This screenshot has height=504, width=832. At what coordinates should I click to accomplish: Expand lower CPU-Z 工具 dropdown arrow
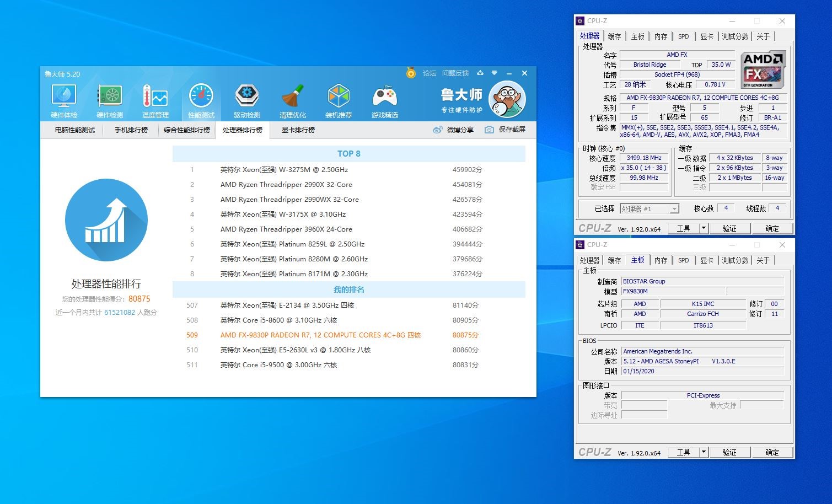[704, 452]
